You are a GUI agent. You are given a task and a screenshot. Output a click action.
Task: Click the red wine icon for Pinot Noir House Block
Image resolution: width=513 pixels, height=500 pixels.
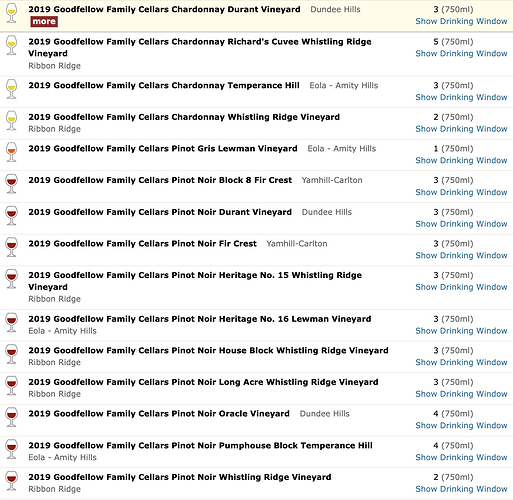(x=11, y=354)
